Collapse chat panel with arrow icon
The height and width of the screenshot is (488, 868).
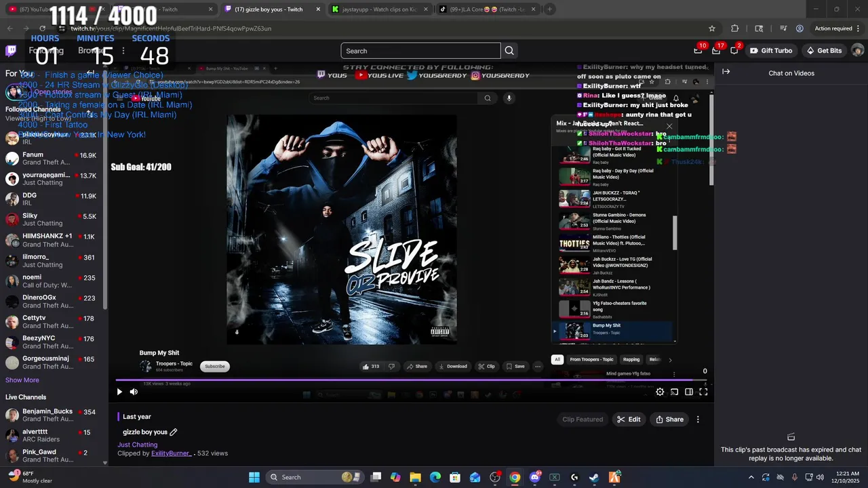[x=726, y=72]
